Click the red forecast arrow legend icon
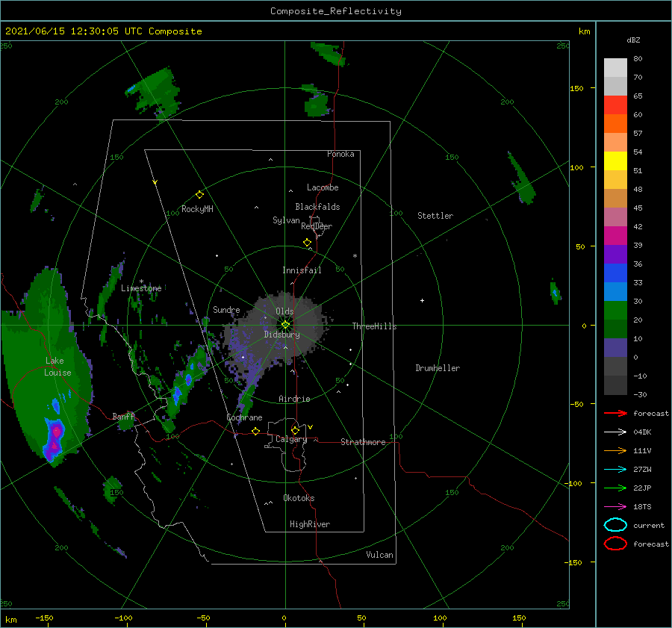This screenshot has width=672, height=628. click(615, 413)
